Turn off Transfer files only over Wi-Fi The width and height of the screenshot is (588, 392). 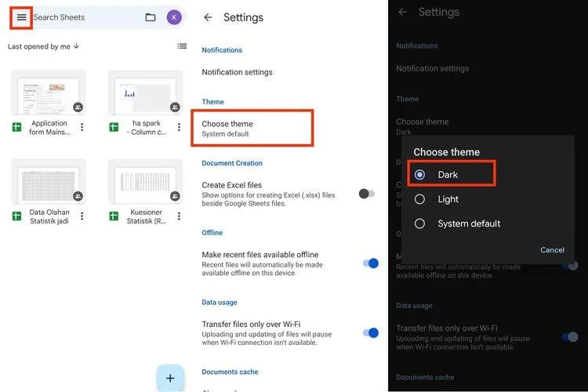371,332
